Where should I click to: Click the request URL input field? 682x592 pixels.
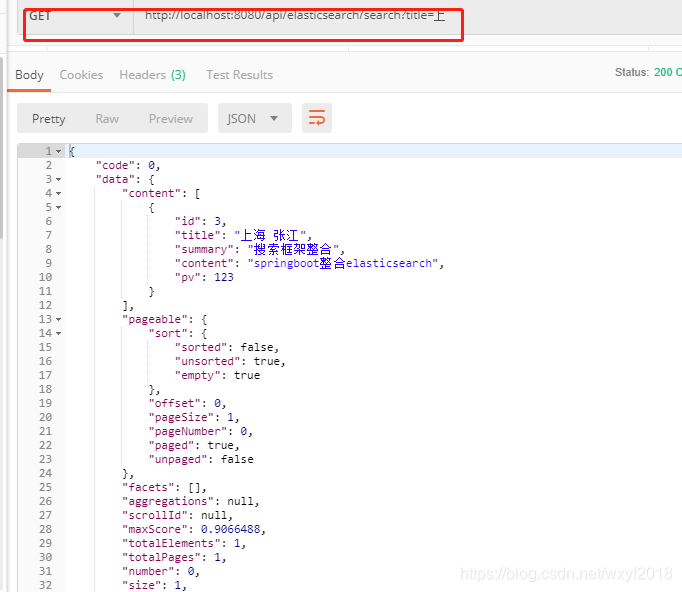point(408,16)
